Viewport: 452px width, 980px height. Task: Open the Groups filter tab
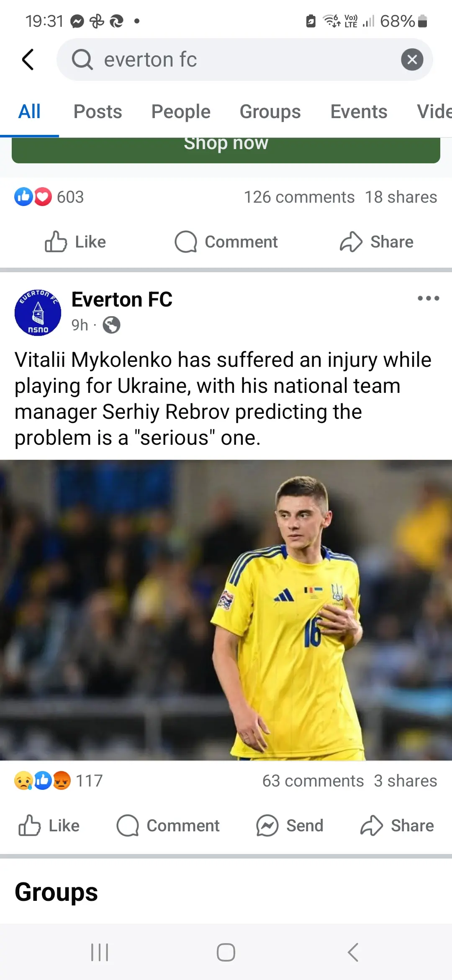(x=270, y=111)
